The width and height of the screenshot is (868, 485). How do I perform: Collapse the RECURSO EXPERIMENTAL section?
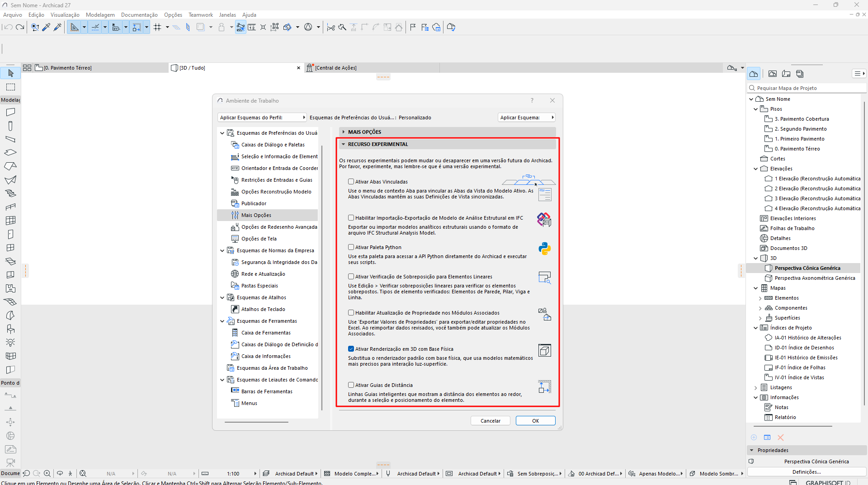tap(344, 144)
